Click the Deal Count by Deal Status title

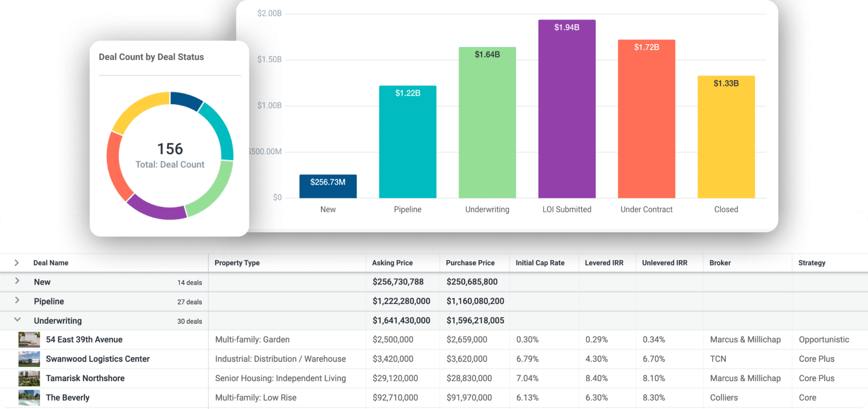(151, 56)
